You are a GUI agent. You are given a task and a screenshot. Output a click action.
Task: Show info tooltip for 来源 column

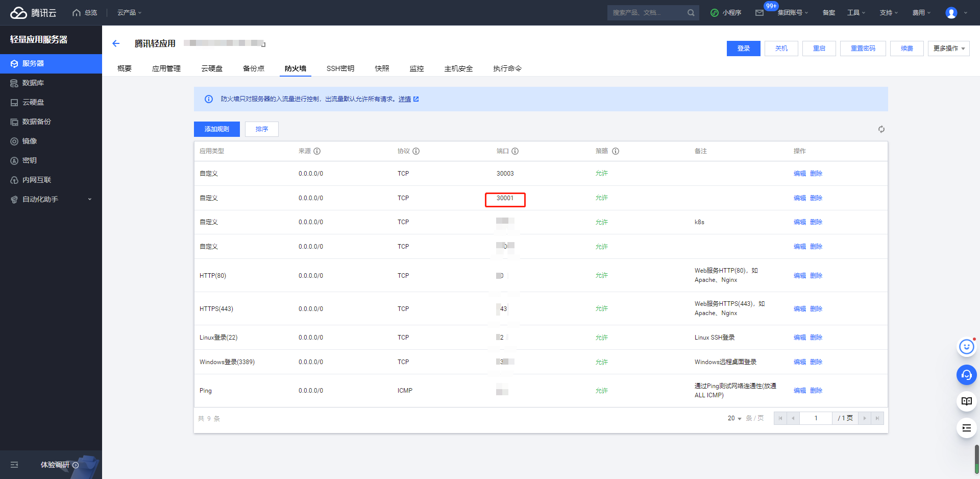(317, 151)
